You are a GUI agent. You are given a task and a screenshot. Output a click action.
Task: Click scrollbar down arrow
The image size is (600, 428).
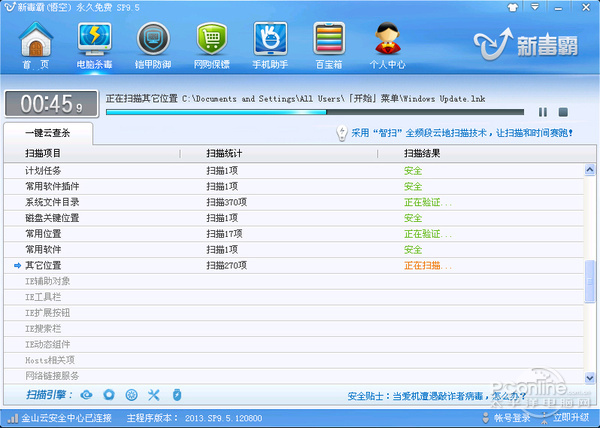[x=590, y=378]
